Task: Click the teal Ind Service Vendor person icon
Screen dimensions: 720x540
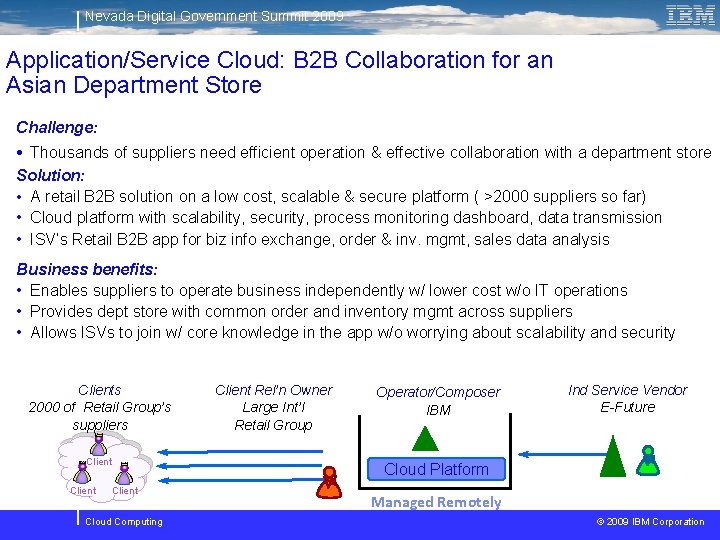Action: point(648,460)
